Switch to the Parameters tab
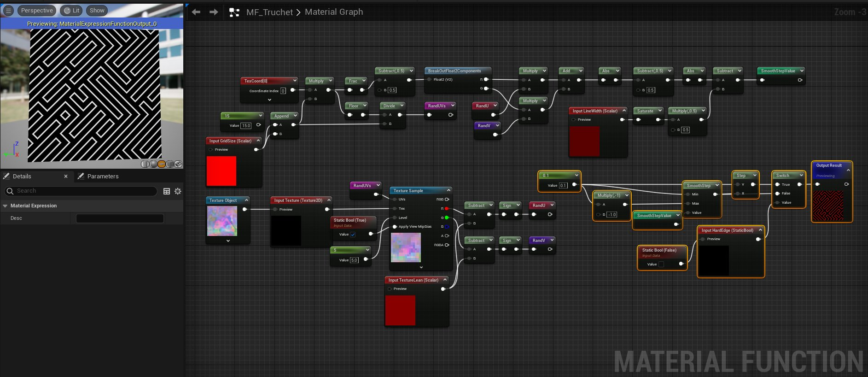Screen dimensions: 868x377 point(103,177)
